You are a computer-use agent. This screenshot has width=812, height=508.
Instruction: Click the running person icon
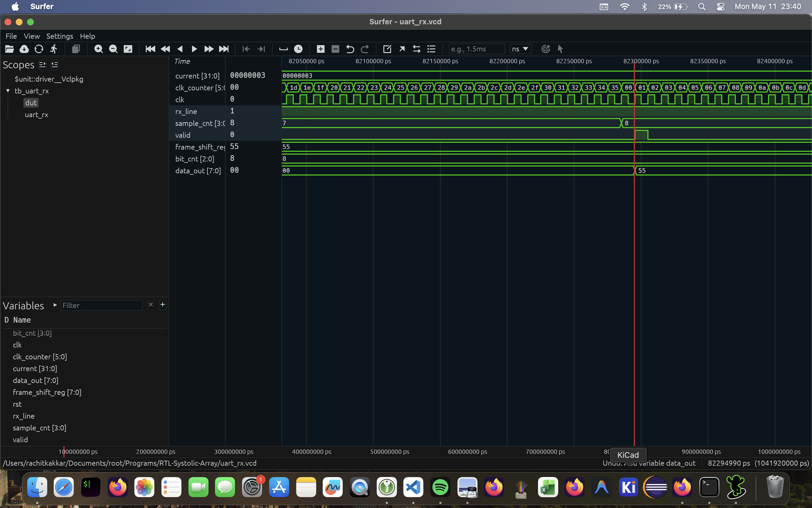[x=54, y=49]
